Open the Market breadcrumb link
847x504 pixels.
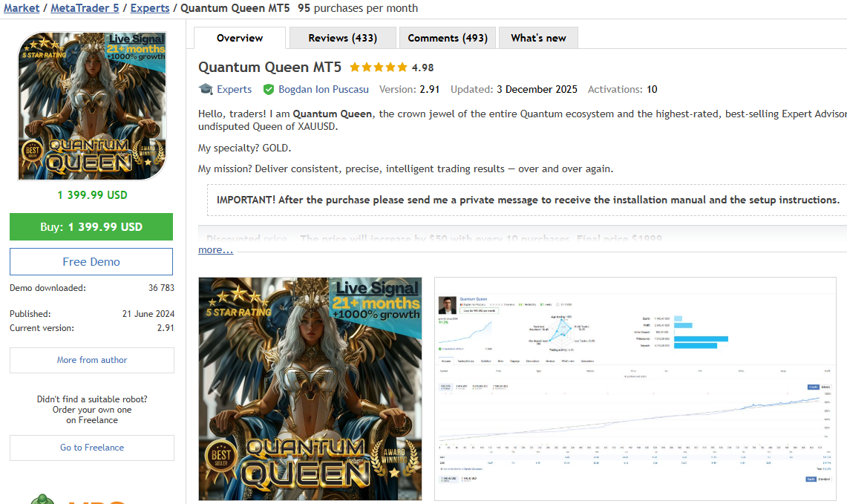click(x=21, y=8)
